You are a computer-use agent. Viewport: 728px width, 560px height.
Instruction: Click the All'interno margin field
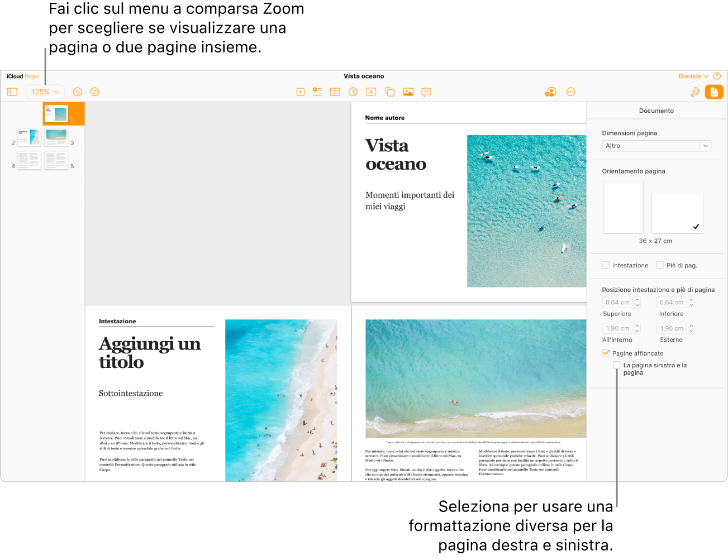pos(617,328)
